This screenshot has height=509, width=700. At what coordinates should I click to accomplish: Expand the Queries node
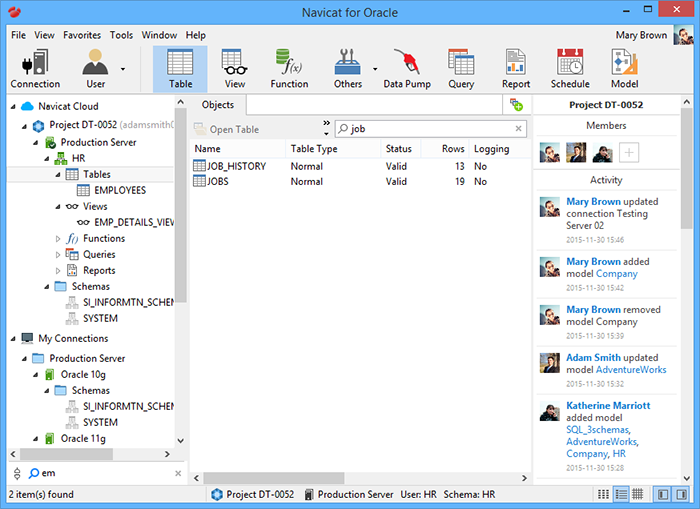(58, 255)
